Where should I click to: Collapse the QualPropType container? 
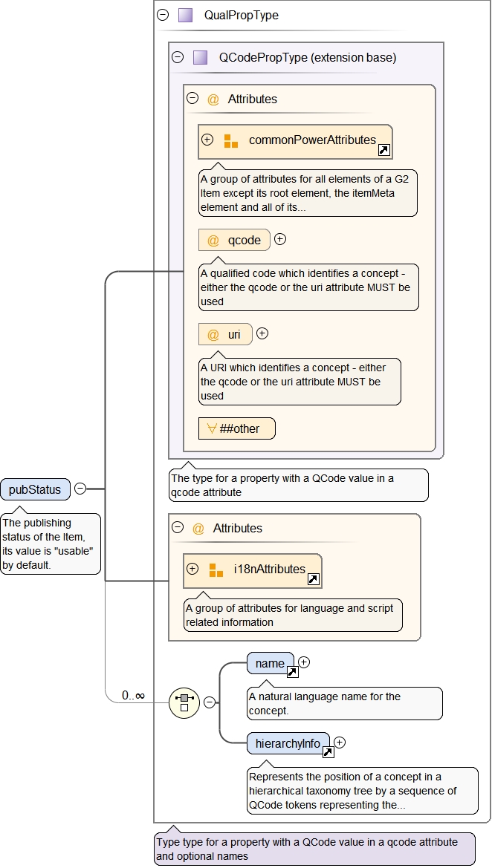(163, 15)
